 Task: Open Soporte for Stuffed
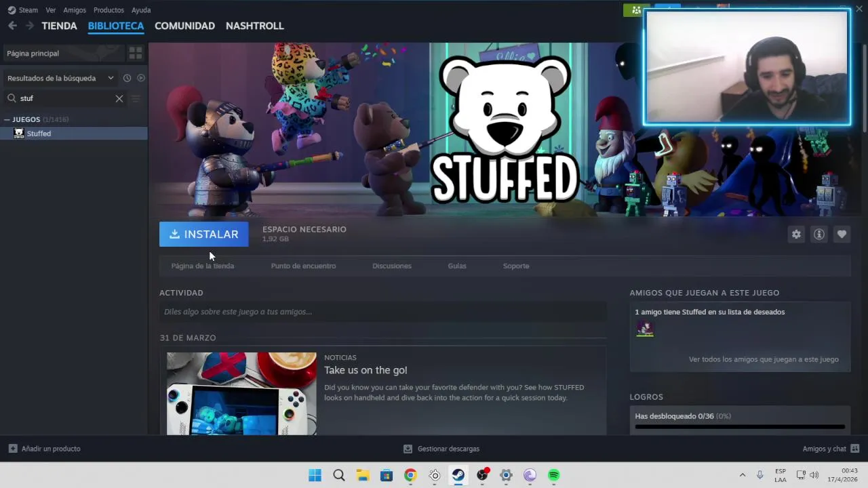pos(516,266)
